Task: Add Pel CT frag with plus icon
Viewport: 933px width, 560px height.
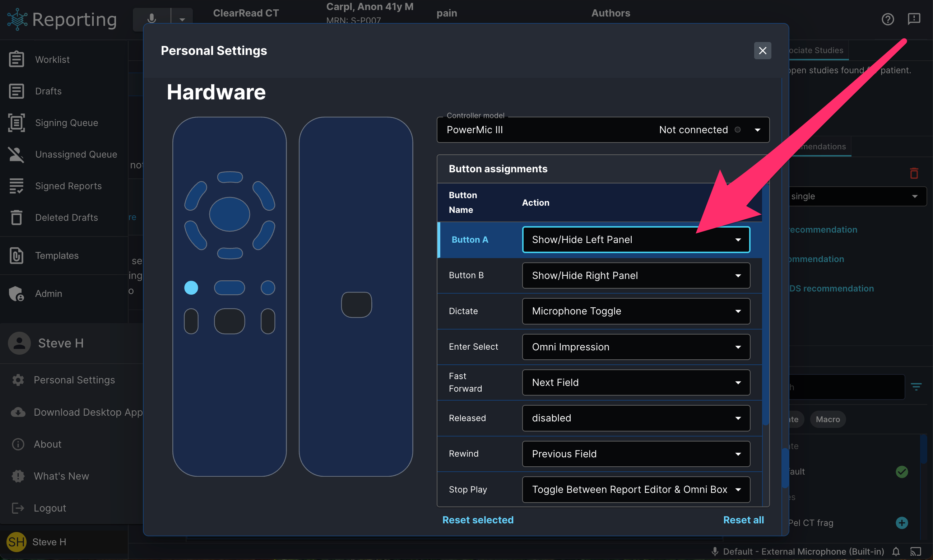Action: 902,523
